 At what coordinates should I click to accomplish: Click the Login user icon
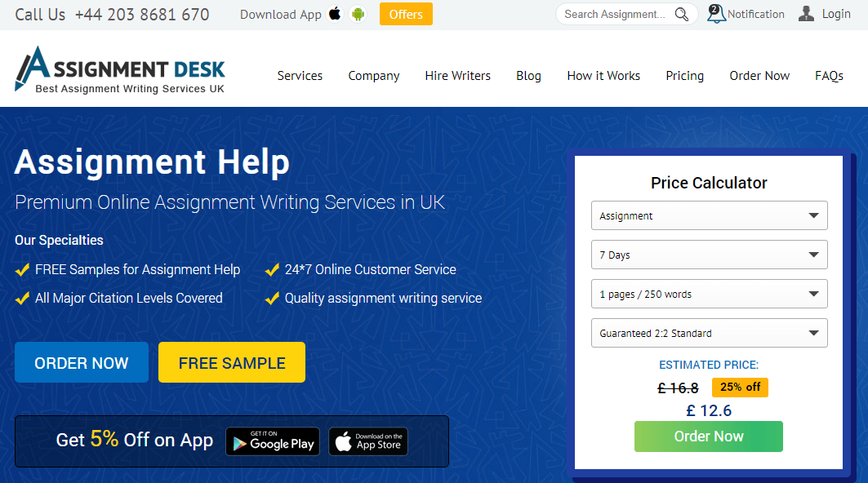[x=806, y=14]
